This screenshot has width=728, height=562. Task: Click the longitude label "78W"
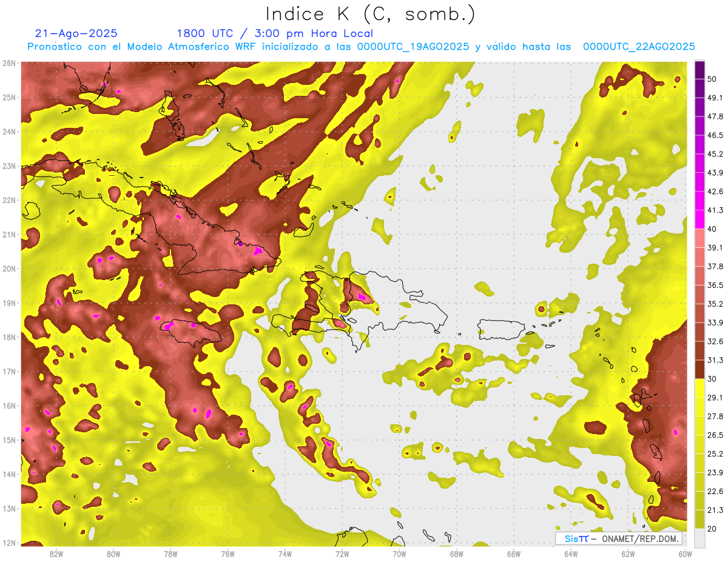170,554
